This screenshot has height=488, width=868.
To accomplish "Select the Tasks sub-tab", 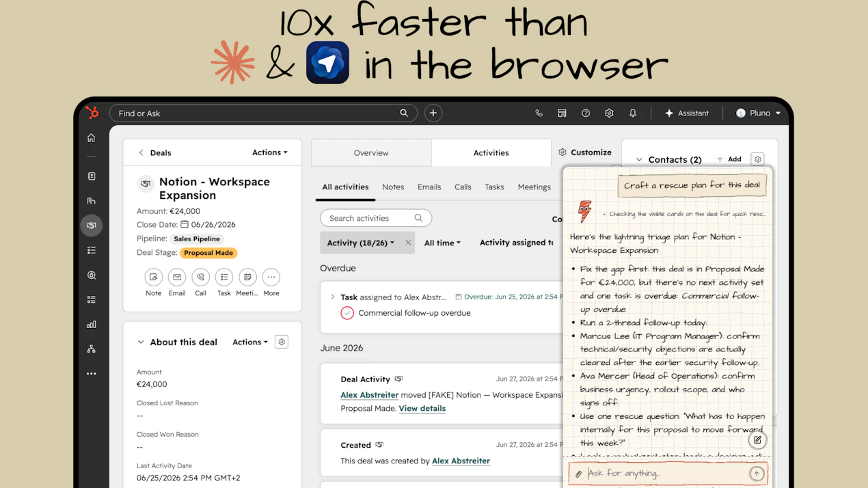I will tap(494, 187).
